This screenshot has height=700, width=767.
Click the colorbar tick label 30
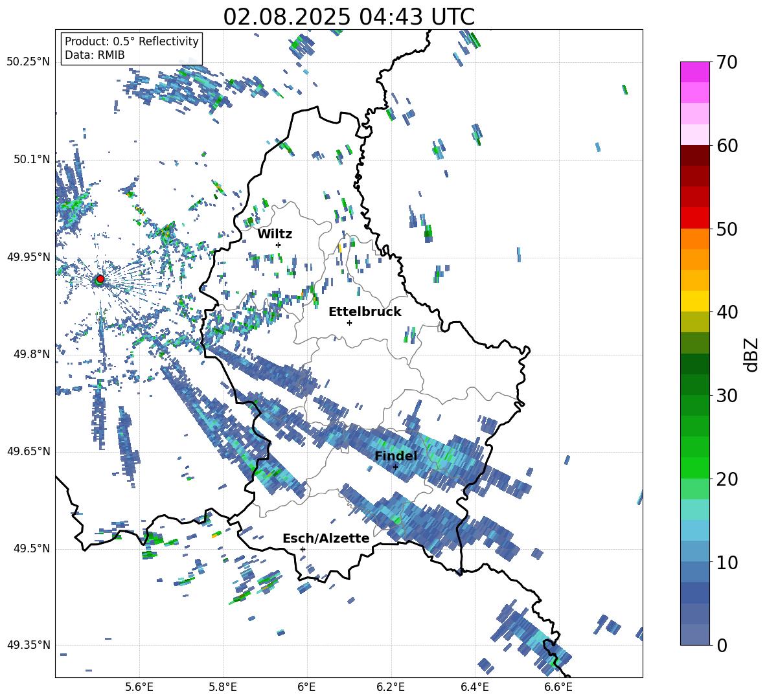click(727, 396)
